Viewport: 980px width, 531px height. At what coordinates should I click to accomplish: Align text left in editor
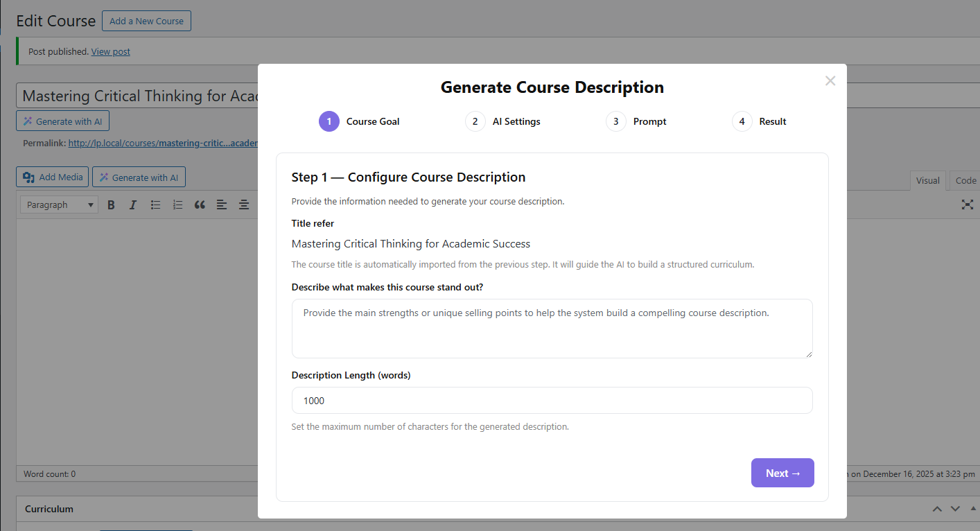coord(222,204)
